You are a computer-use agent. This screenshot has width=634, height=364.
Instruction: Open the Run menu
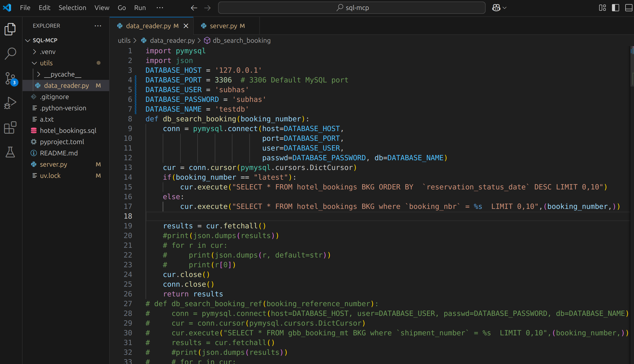click(x=140, y=8)
